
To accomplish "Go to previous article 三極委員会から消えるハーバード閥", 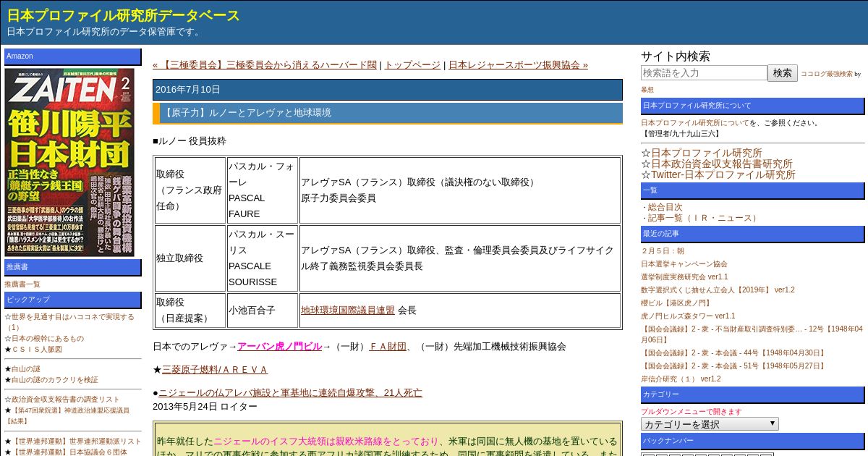I will click(265, 64).
